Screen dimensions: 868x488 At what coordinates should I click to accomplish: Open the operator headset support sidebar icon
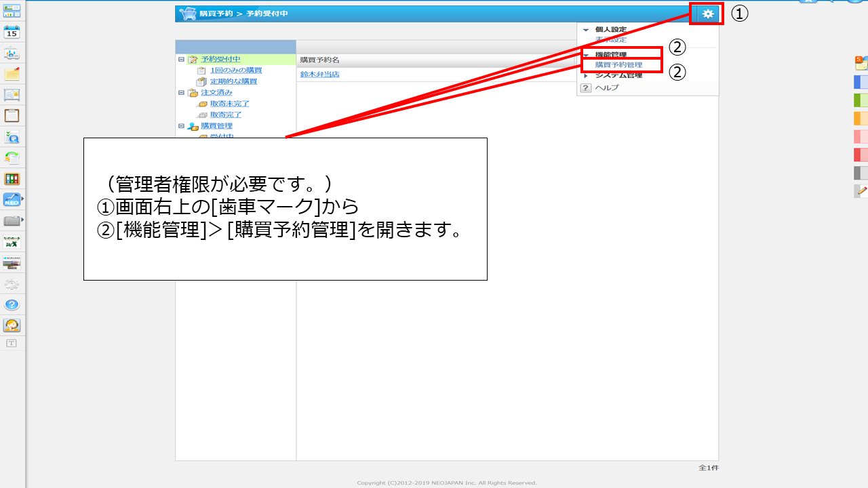12,326
